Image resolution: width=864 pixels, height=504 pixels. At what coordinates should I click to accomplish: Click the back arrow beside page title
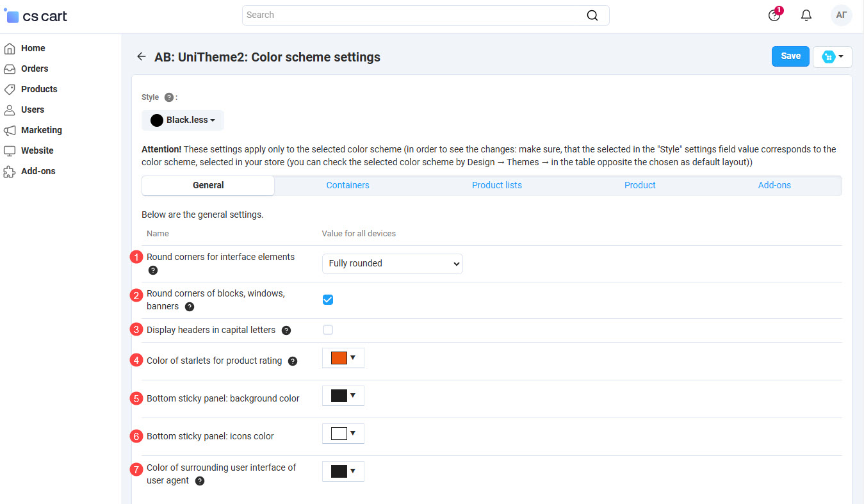(142, 57)
